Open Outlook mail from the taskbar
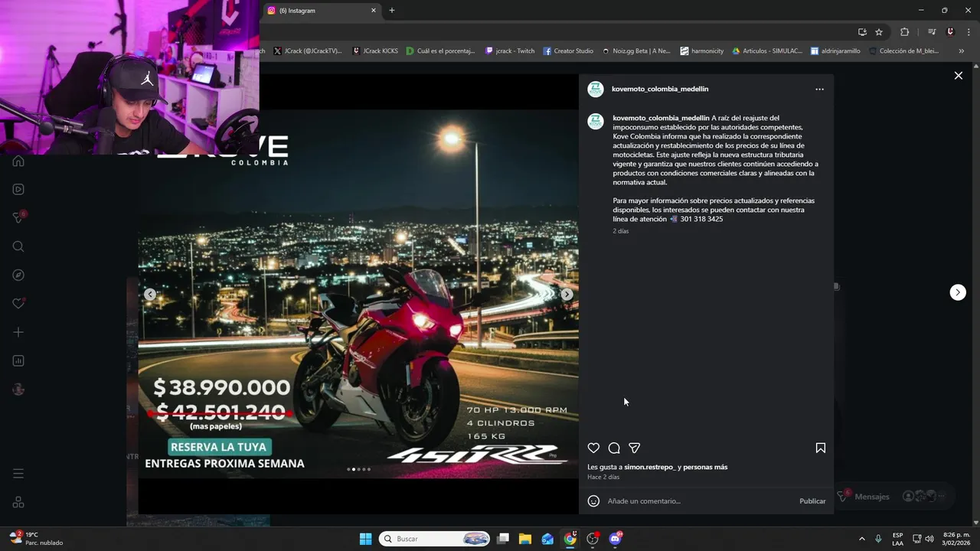Screen dimensions: 980x551 click(547, 539)
